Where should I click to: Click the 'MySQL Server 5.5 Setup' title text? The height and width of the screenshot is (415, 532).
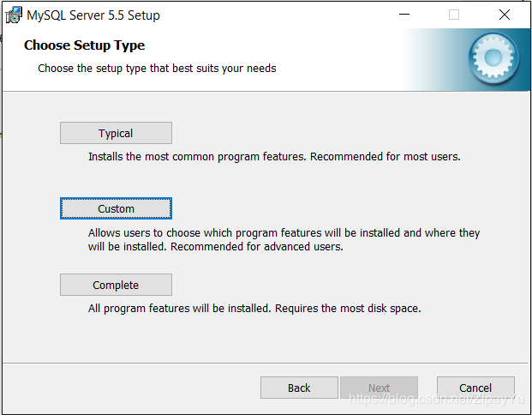(x=93, y=15)
